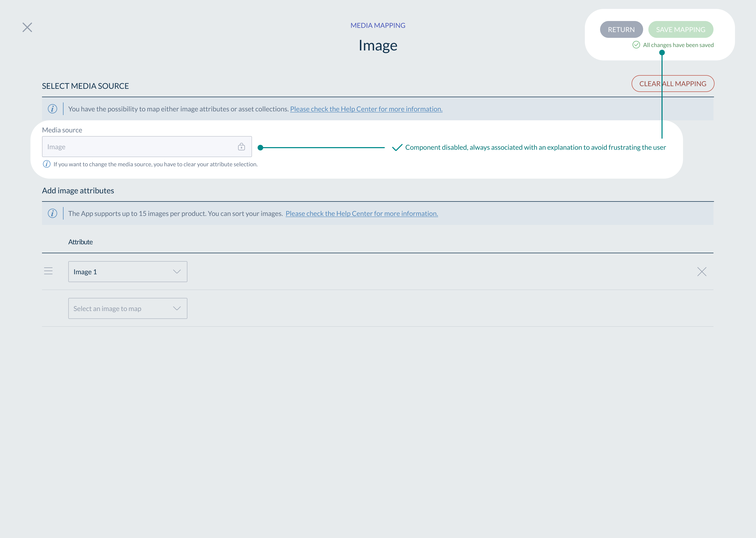
Task: Click the lock icon in Media source
Action: 241,147
